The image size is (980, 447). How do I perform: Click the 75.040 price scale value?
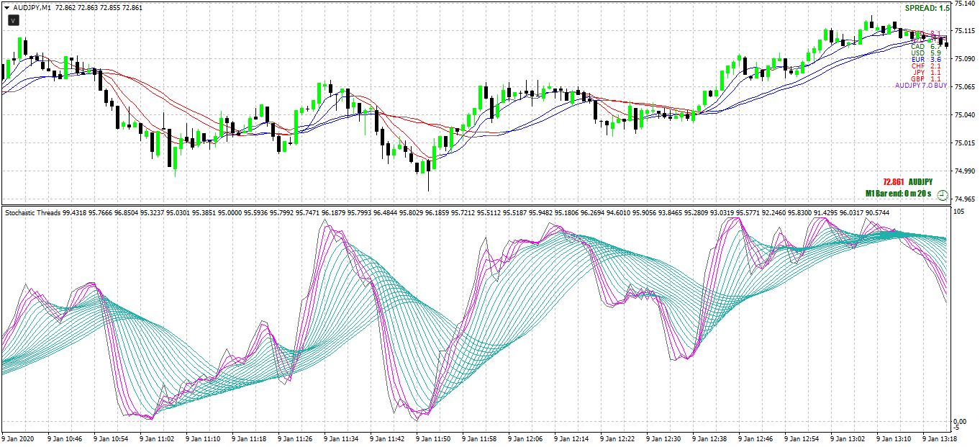coord(965,115)
